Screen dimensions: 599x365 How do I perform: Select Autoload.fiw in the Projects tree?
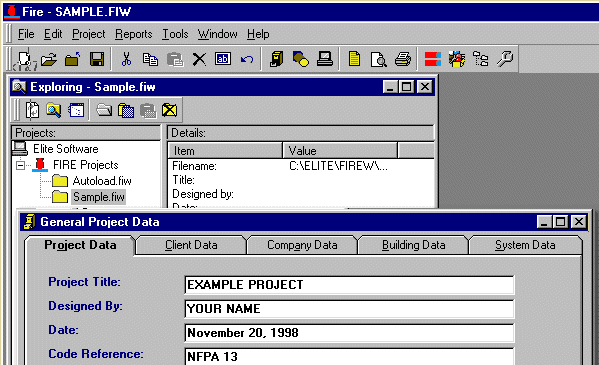pos(102,181)
